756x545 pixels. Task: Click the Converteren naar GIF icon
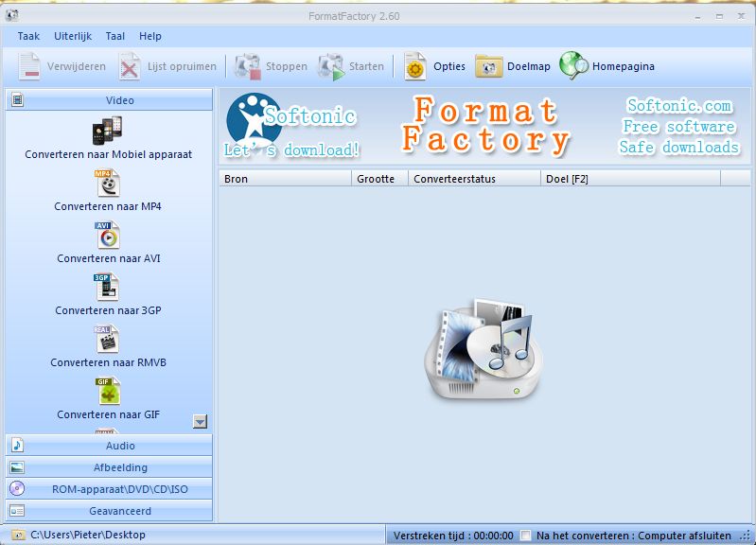(x=108, y=392)
